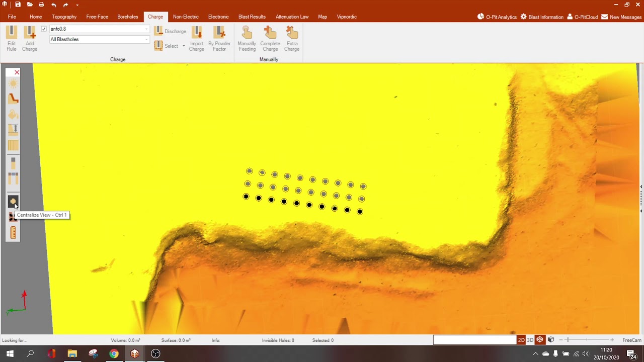Open the By Powder Factor tool
644x362 pixels.
[219, 39]
